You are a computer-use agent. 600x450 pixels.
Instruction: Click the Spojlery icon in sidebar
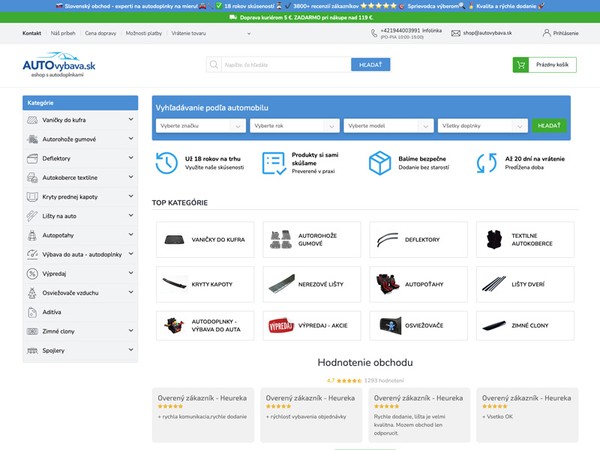point(33,350)
